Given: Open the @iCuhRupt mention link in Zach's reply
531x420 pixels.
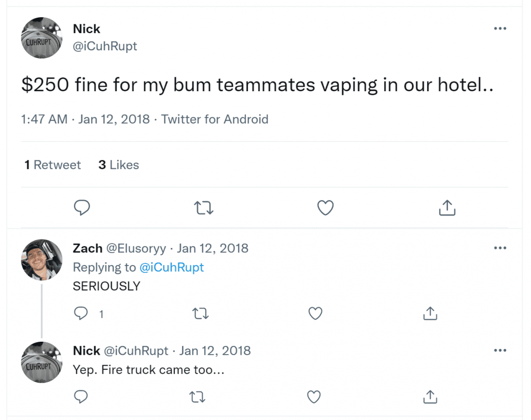Looking at the screenshot, I should [172, 267].
